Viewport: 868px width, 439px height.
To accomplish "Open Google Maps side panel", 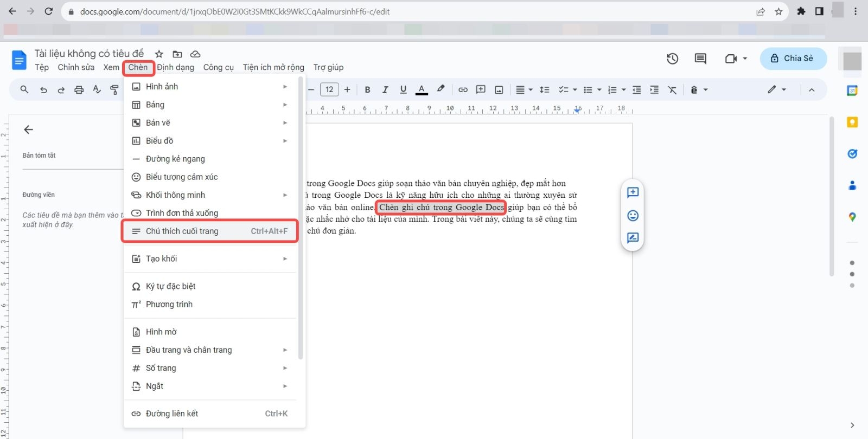I will coord(852,217).
